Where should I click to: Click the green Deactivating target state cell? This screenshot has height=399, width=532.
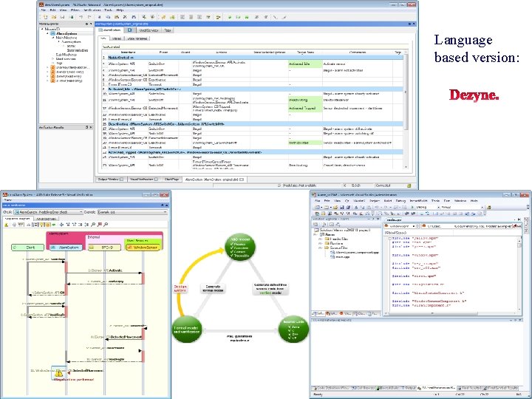[x=305, y=100]
